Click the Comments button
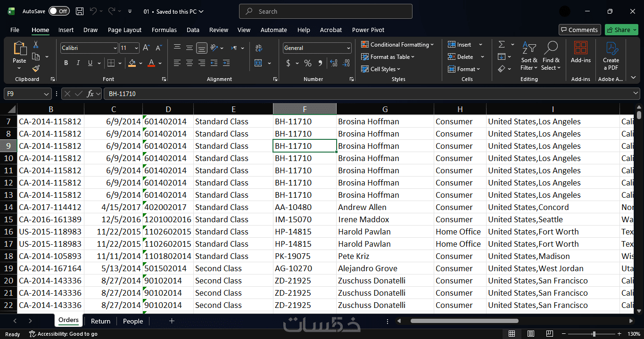 (x=580, y=30)
